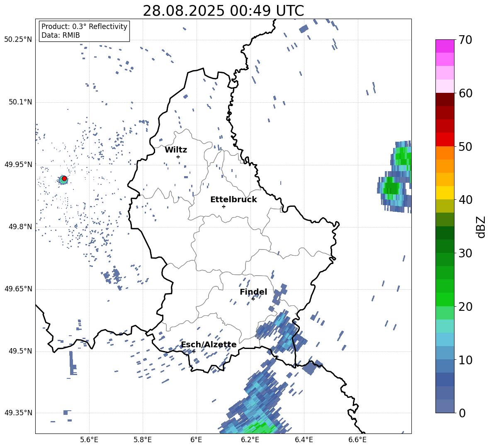Click the colorbar tick label 20
Viewport: 491px width, 448px height.
tap(465, 307)
